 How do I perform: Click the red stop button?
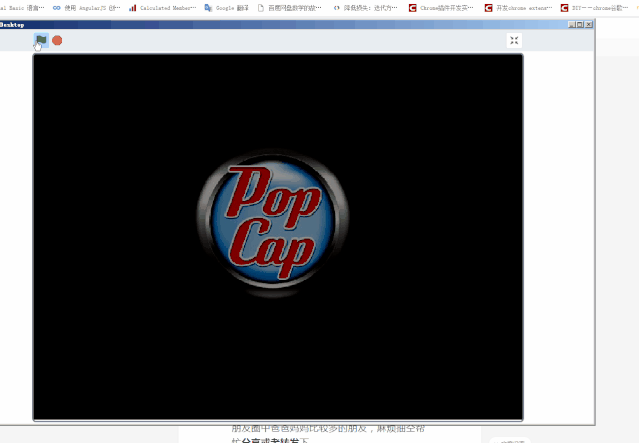coord(57,40)
